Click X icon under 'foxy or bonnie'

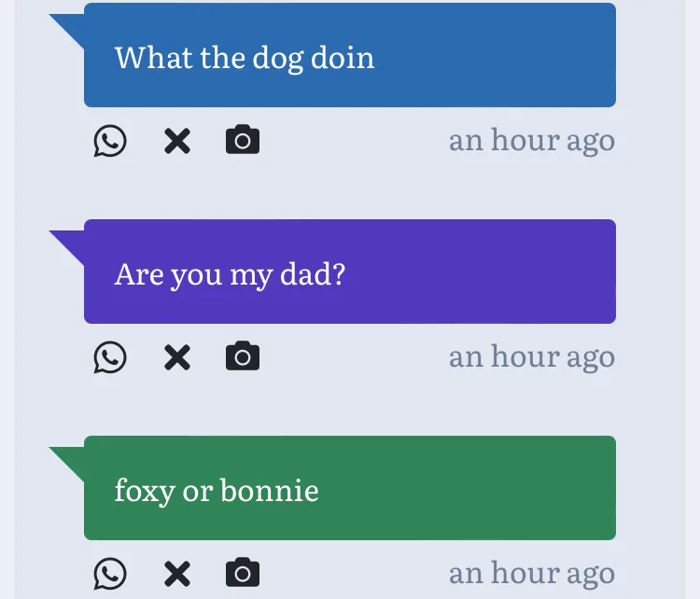176,573
